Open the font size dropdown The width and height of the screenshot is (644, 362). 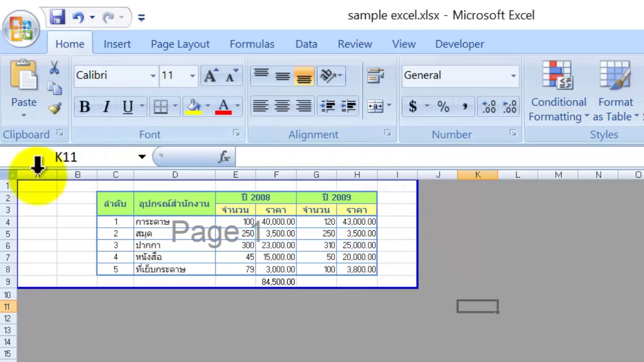tap(192, 76)
